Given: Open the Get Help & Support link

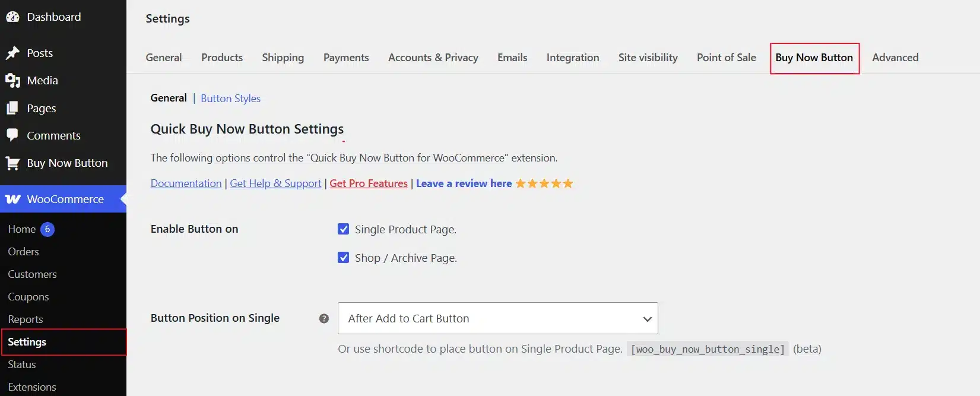Looking at the screenshot, I should [x=275, y=183].
